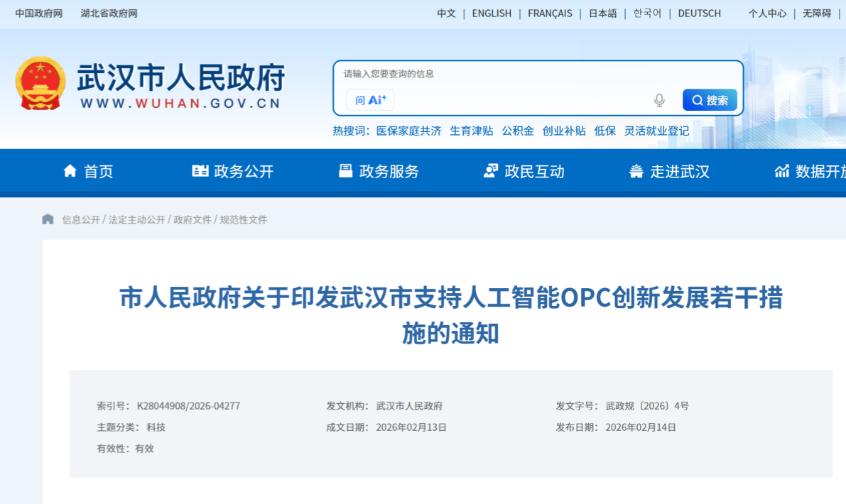Click hot search term 灵活就业登记
Viewport: 846px width, 504px height.
656,131
